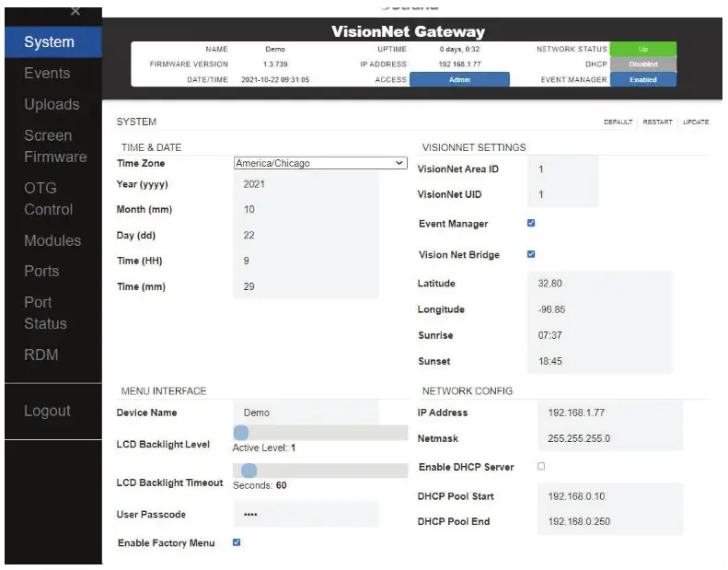Click the User Passcode field

point(306,514)
